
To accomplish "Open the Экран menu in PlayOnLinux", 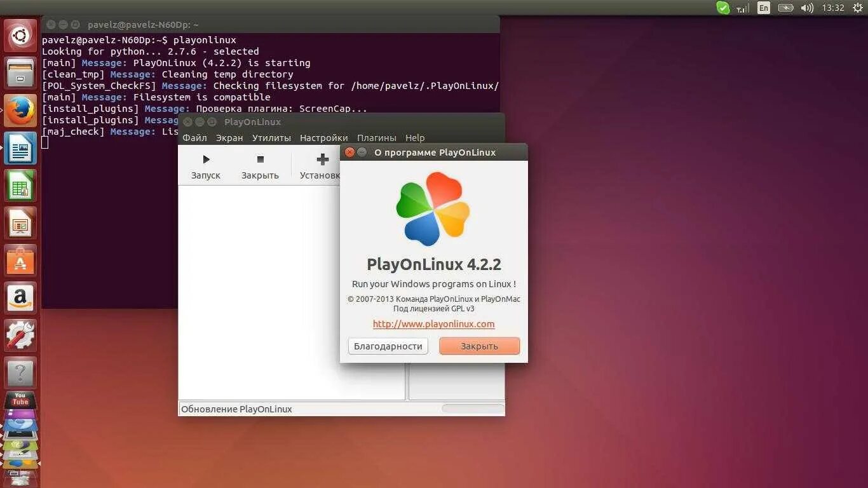I will point(229,138).
